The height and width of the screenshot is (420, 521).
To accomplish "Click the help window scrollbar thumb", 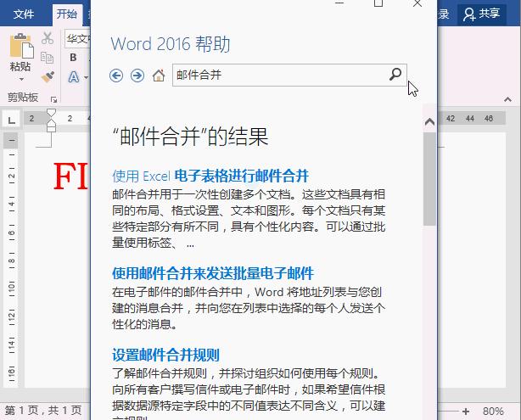I will [429, 179].
